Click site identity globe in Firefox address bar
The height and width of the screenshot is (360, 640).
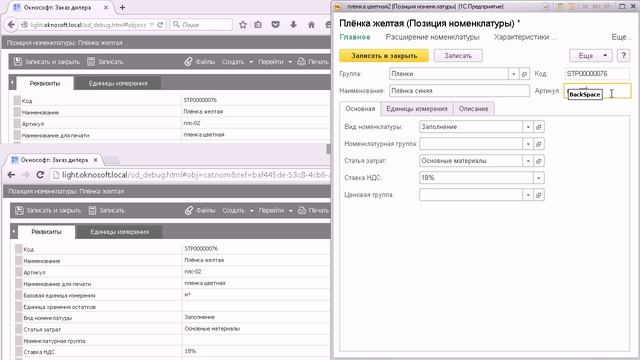[24, 25]
